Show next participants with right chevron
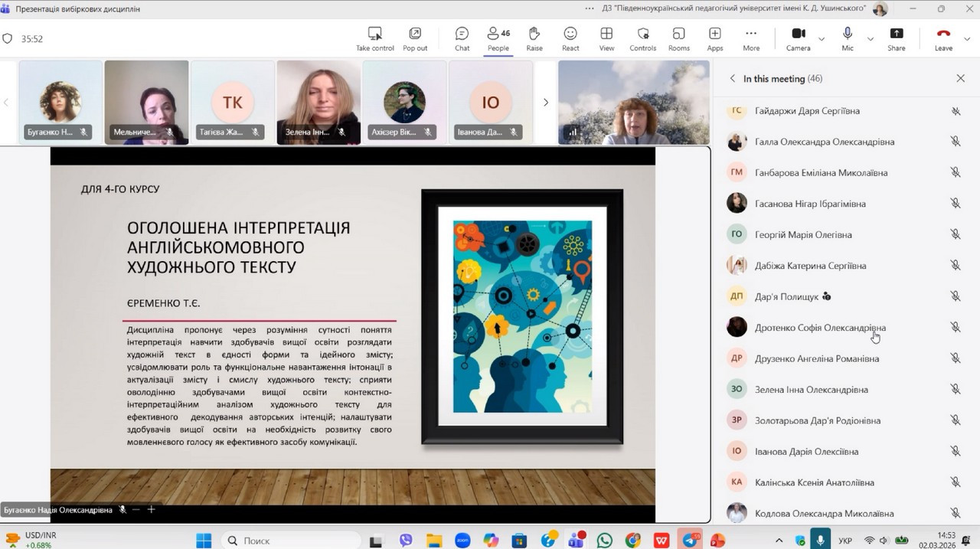Image resolution: width=980 pixels, height=549 pixels. 545,103
